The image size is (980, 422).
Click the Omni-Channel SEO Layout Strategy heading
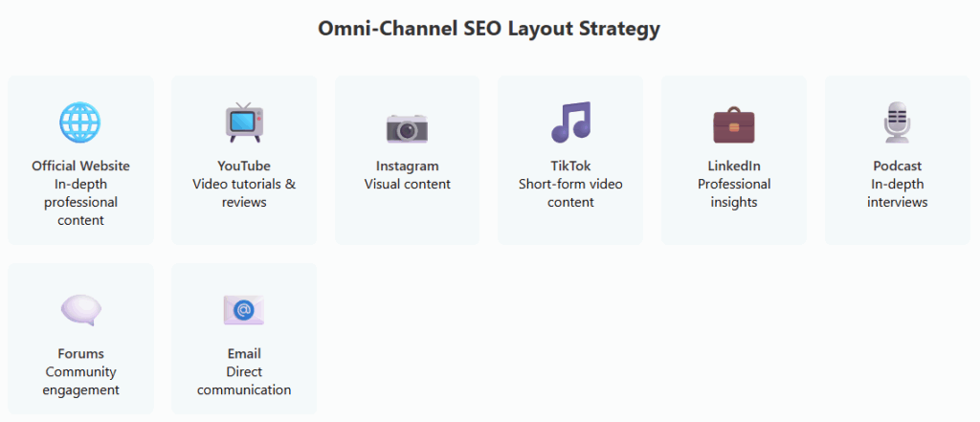pyautogui.click(x=489, y=29)
